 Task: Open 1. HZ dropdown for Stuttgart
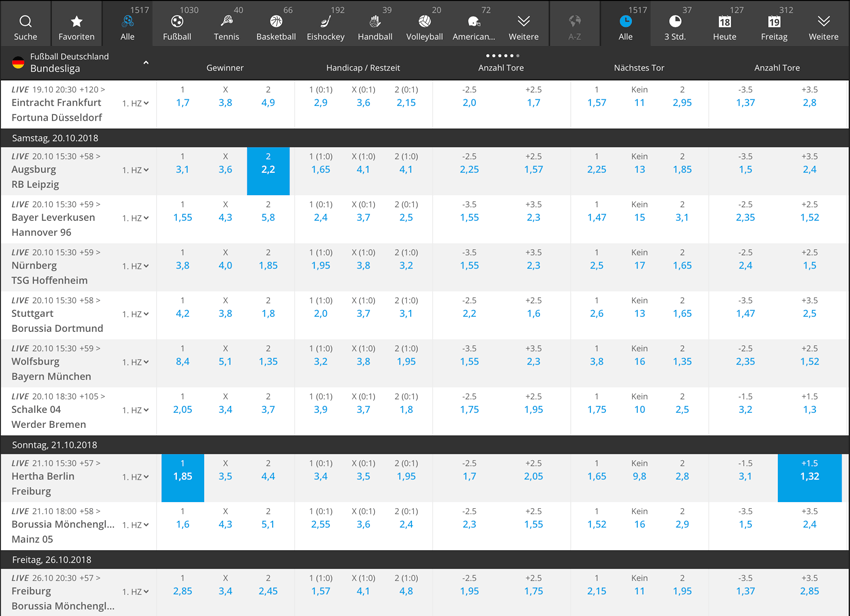point(136,314)
